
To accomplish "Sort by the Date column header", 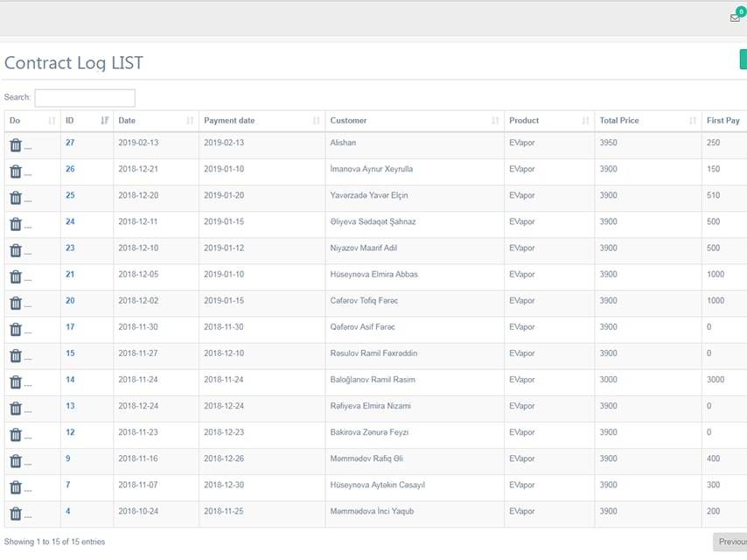I will [x=157, y=121].
